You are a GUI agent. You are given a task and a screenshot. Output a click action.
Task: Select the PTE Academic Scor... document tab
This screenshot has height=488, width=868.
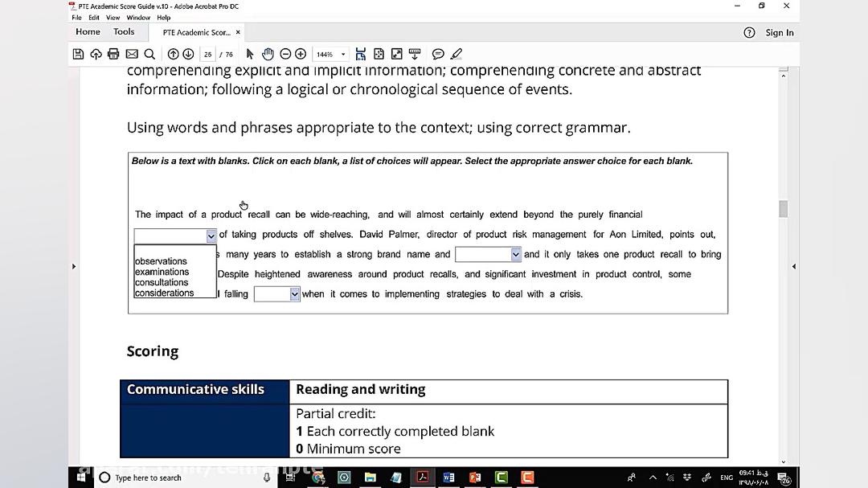[197, 33]
